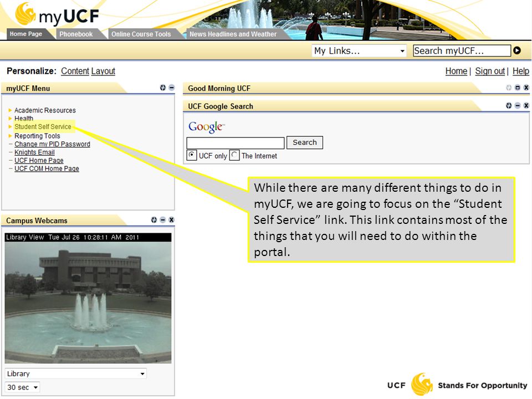Refresh the Campus Webcams pagelet
The image size is (532, 399).
[154, 220]
